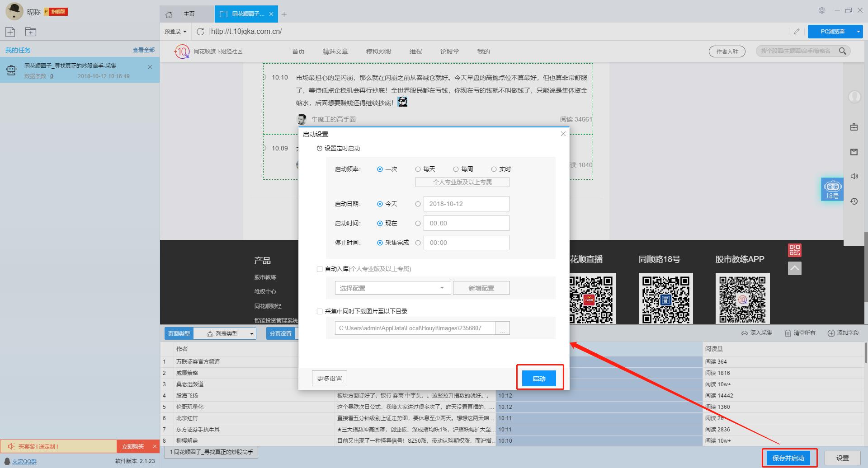Click 添加字段 plus button
Viewport: 868px width, 468px height.
click(x=843, y=333)
